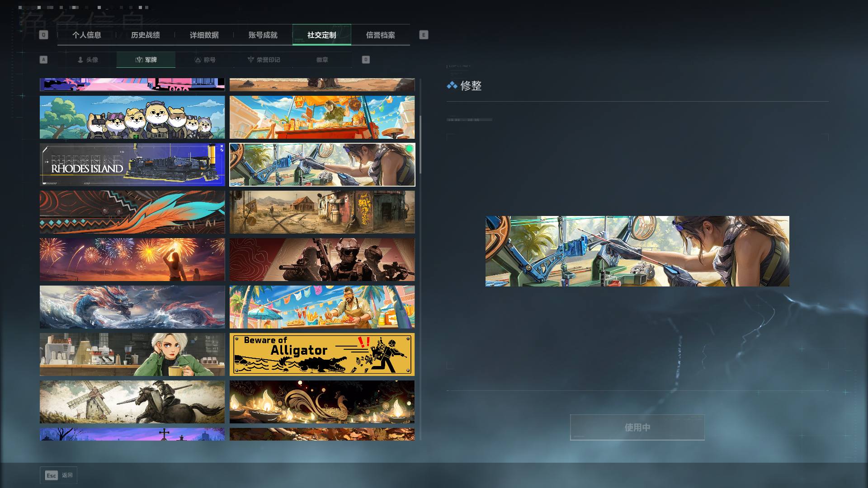Open the 个人信息 tab
The height and width of the screenshot is (488, 868).
pyautogui.click(x=87, y=35)
